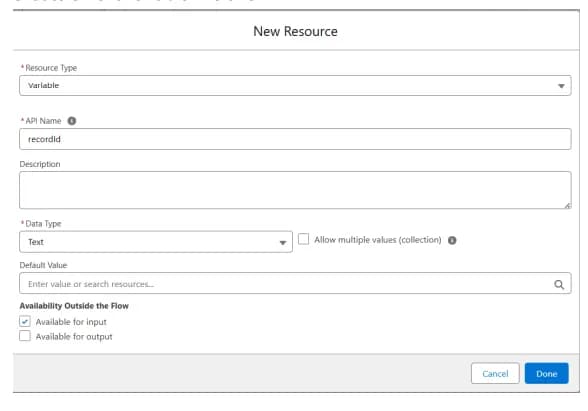The image size is (588, 411).
Task: Click the Available for input label
Action: [71, 322]
